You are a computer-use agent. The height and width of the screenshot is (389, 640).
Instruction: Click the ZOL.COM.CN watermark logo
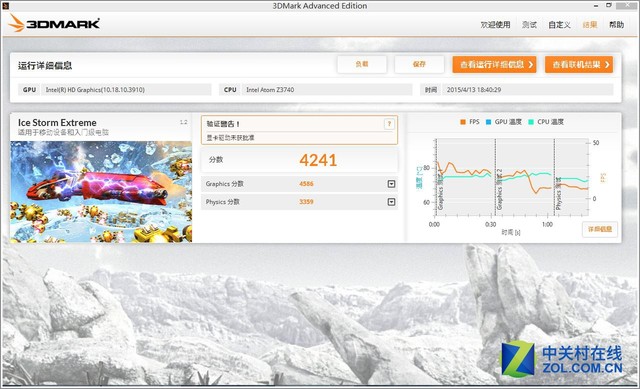pyautogui.click(x=562, y=359)
